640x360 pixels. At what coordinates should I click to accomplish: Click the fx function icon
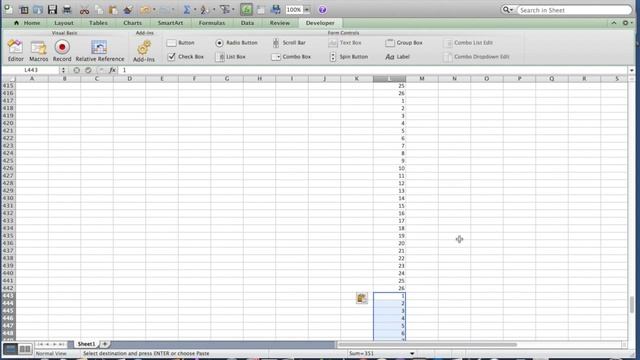112,70
